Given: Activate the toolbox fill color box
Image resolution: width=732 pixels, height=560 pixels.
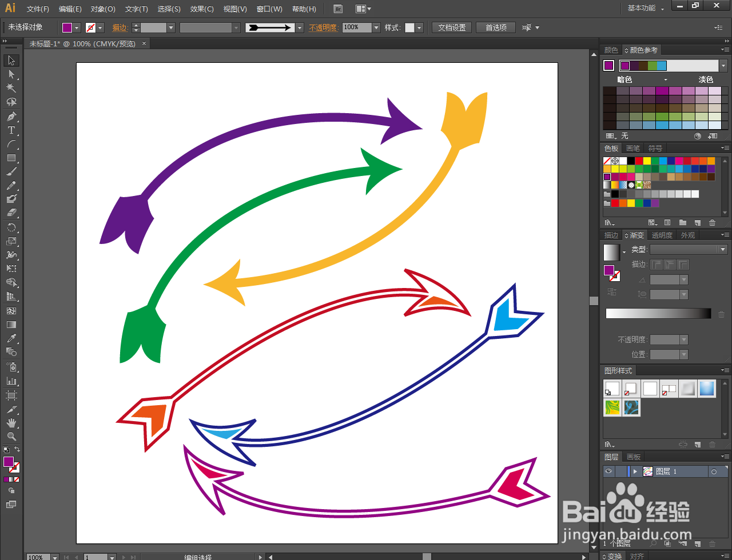Looking at the screenshot, I should pyautogui.click(x=9, y=462).
